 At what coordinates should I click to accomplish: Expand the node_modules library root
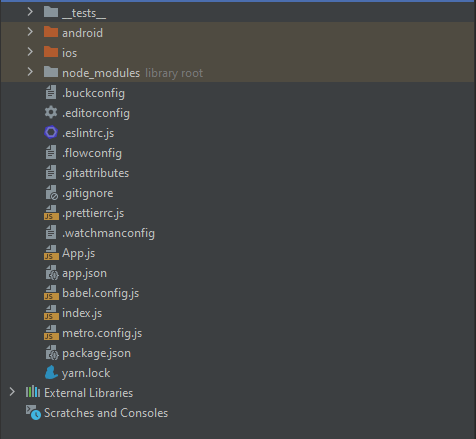click(30, 72)
